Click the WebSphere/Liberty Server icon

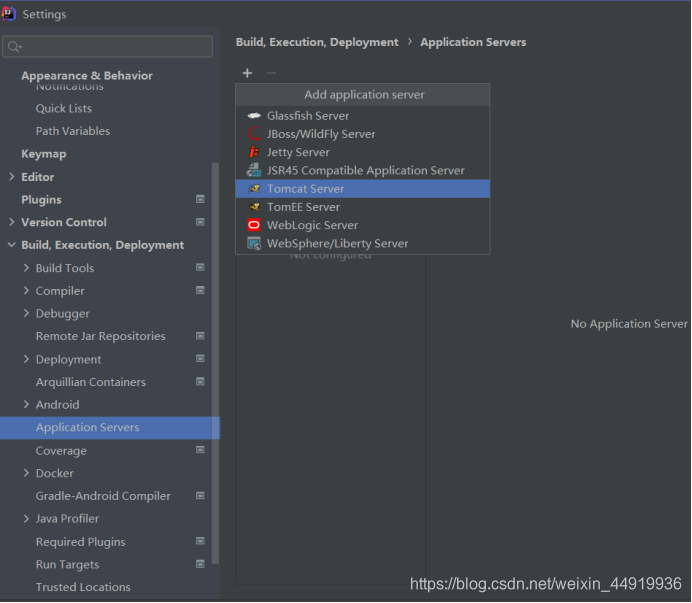(254, 243)
